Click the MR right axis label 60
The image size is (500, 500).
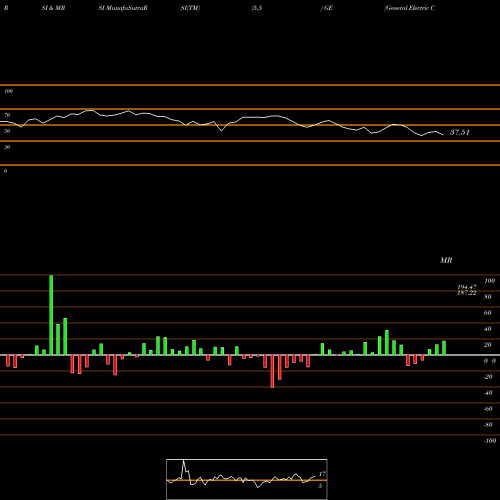[488, 313]
